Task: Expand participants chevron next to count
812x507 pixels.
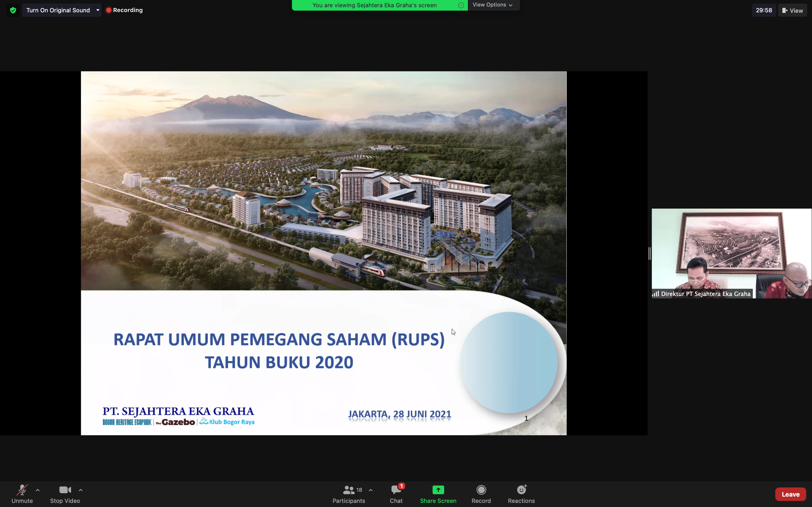Action: click(x=370, y=490)
